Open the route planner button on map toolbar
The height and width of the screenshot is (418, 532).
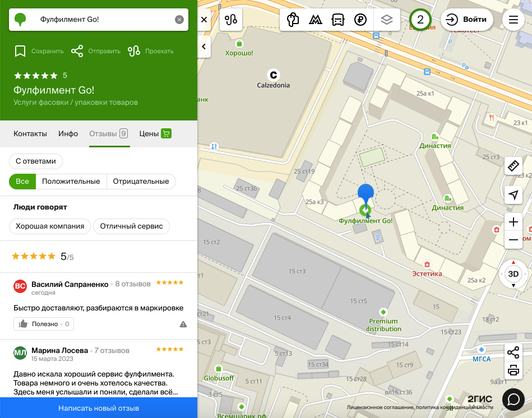tap(231, 20)
